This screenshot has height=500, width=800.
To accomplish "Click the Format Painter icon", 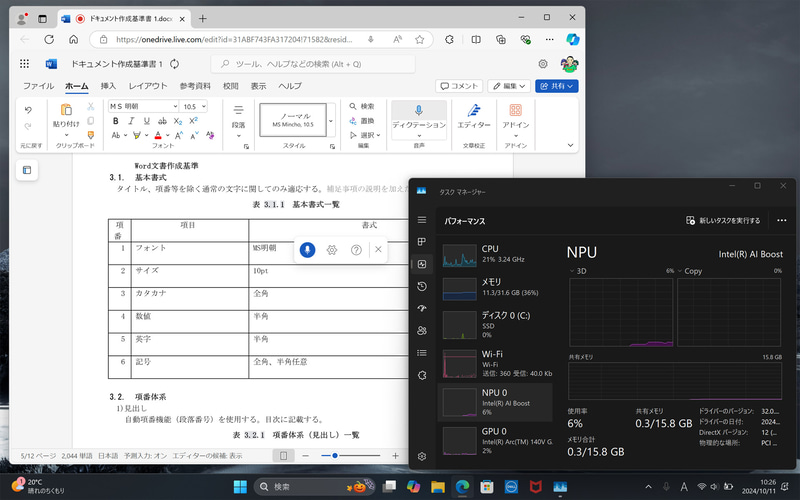I will pyautogui.click(x=91, y=135).
